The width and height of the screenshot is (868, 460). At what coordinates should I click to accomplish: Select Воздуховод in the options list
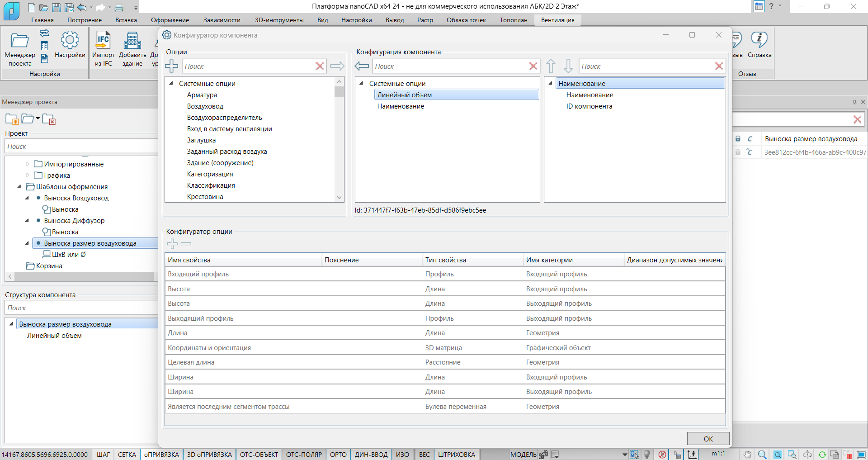pyautogui.click(x=205, y=106)
